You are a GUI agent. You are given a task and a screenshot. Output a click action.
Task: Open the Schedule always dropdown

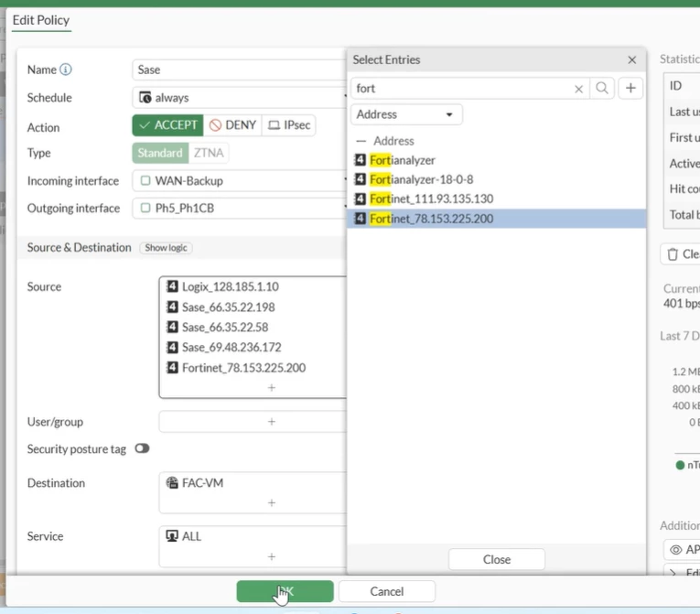240,97
